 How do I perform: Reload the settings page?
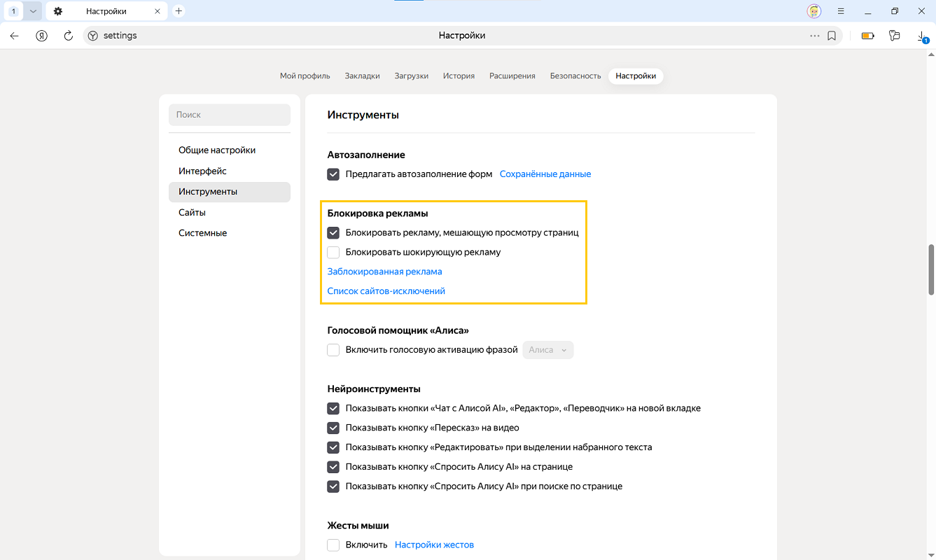(x=68, y=36)
